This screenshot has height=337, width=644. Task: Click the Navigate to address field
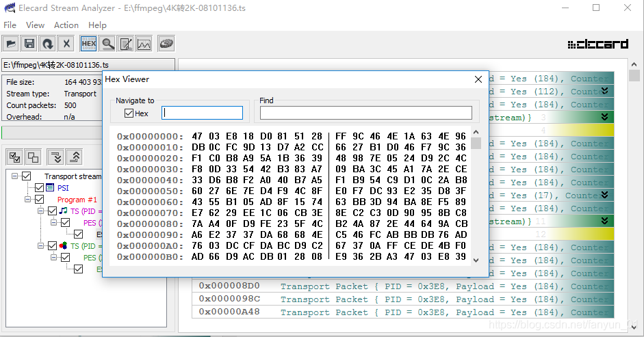[x=202, y=113]
